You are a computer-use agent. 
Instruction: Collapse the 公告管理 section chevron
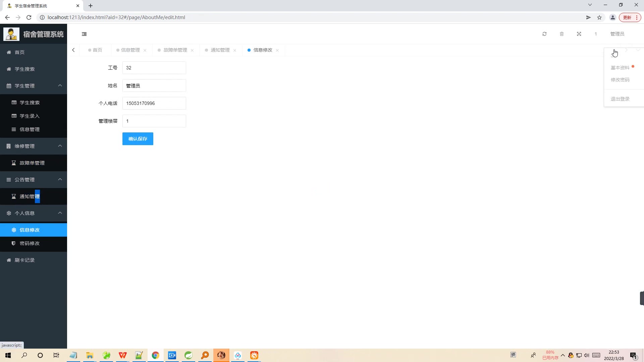(x=60, y=180)
